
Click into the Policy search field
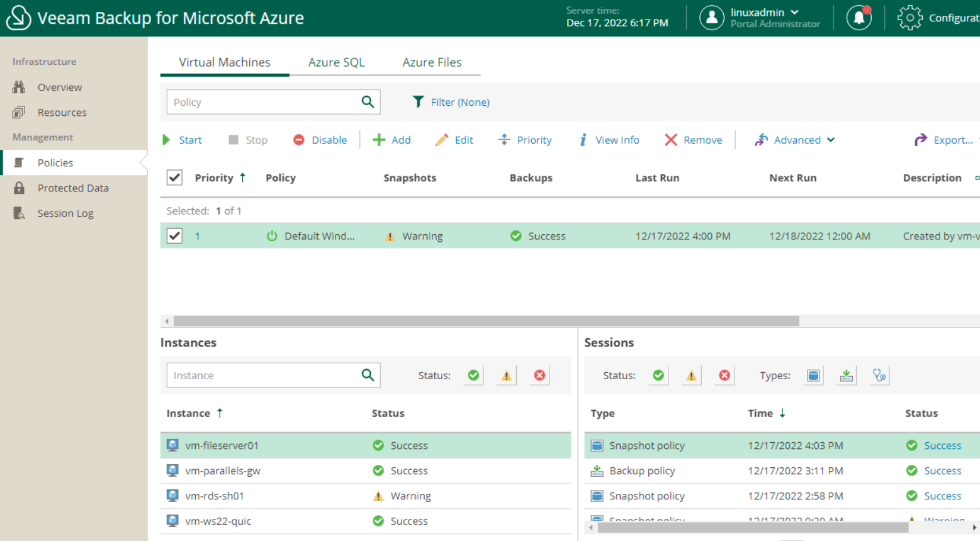(x=264, y=101)
